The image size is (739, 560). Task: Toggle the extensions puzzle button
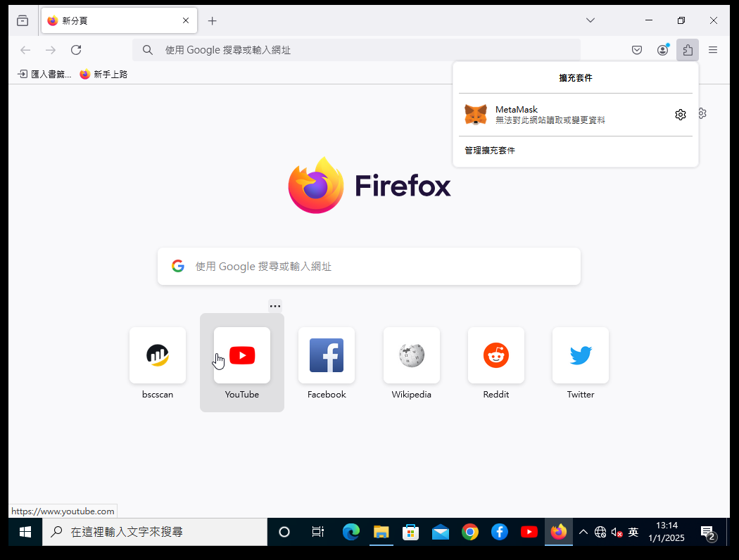[688, 50]
